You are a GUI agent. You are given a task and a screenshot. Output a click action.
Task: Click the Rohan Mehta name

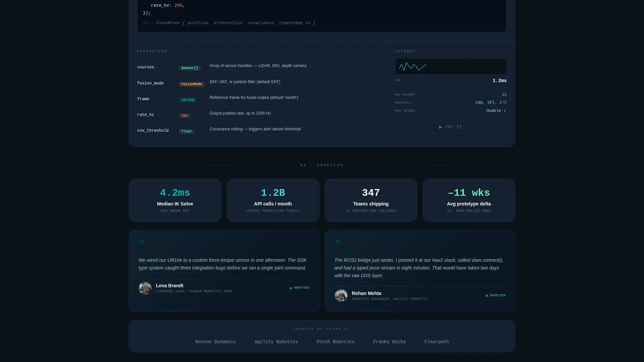pyautogui.click(x=366, y=293)
